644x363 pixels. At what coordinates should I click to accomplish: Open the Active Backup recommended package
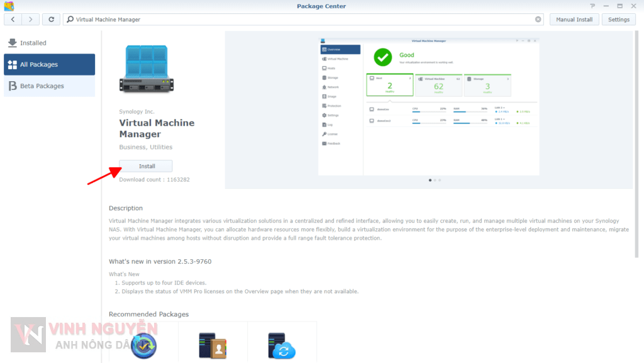tap(143, 345)
